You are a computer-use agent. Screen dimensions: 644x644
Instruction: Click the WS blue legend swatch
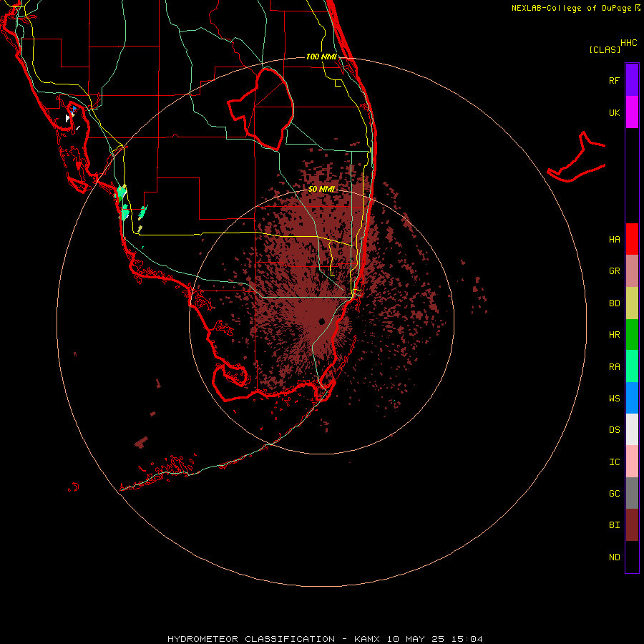[632, 398]
